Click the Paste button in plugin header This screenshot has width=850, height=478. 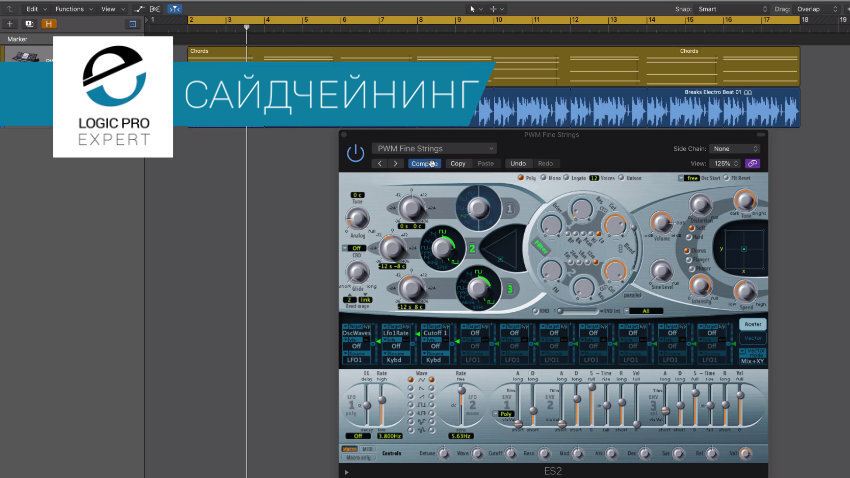[x=486, y=164]
